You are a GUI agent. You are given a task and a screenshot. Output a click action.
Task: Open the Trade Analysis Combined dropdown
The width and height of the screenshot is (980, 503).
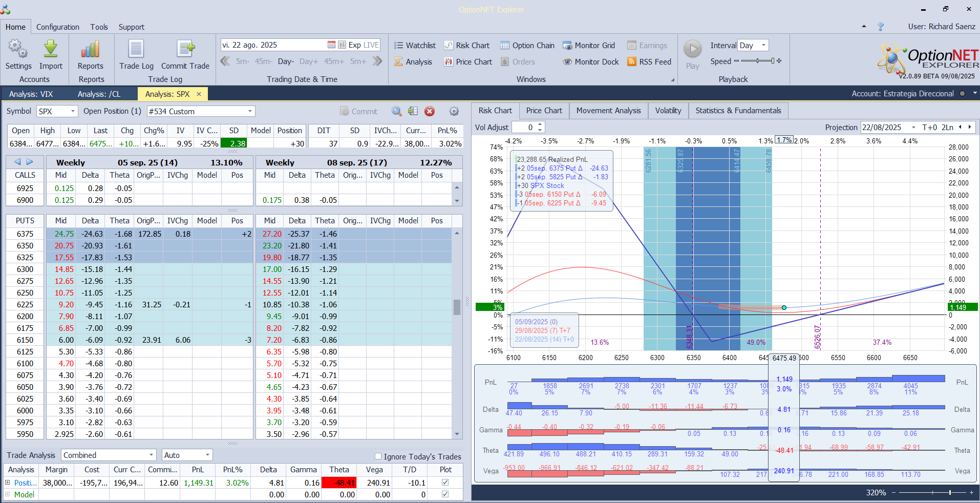click(151, 455)
